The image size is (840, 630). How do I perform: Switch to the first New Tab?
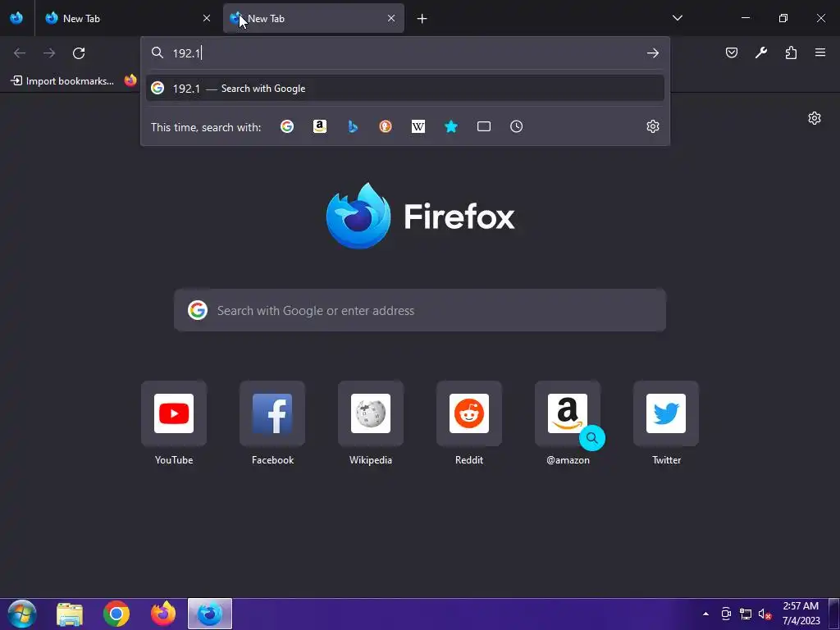pos(128,18)
